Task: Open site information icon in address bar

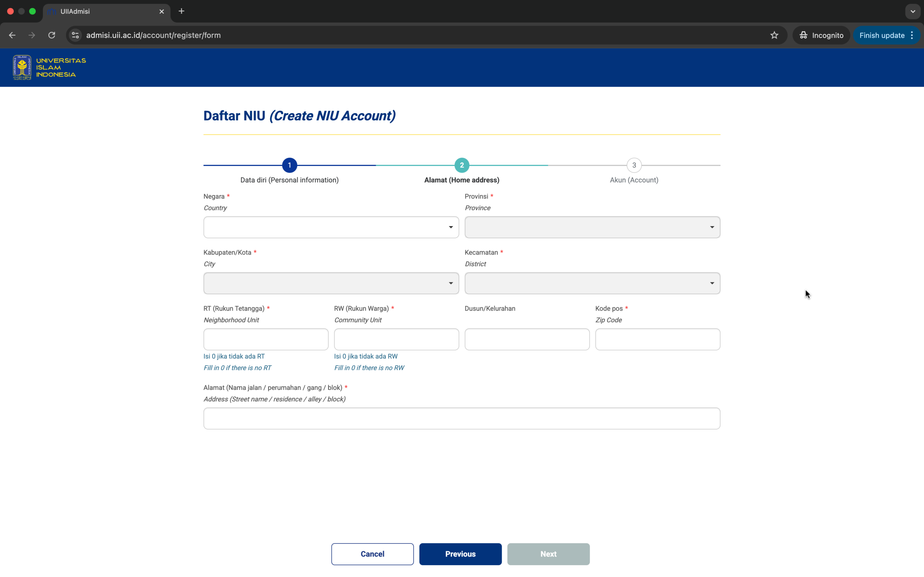Action: (75, 35)
